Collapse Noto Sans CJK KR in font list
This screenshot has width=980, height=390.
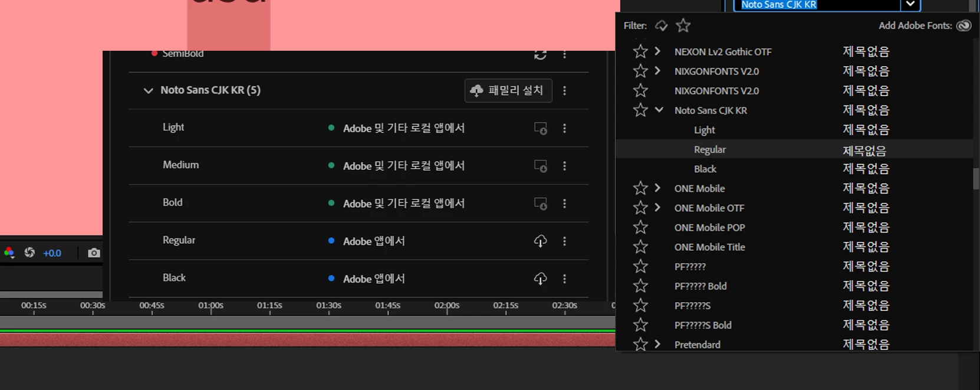click(x=659, y=110)
